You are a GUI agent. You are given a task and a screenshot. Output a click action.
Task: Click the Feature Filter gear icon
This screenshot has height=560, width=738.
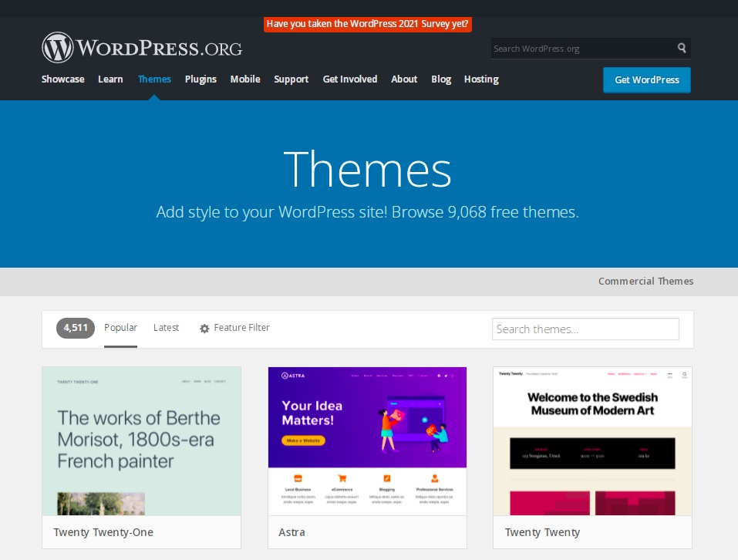[x=204, y=329]
